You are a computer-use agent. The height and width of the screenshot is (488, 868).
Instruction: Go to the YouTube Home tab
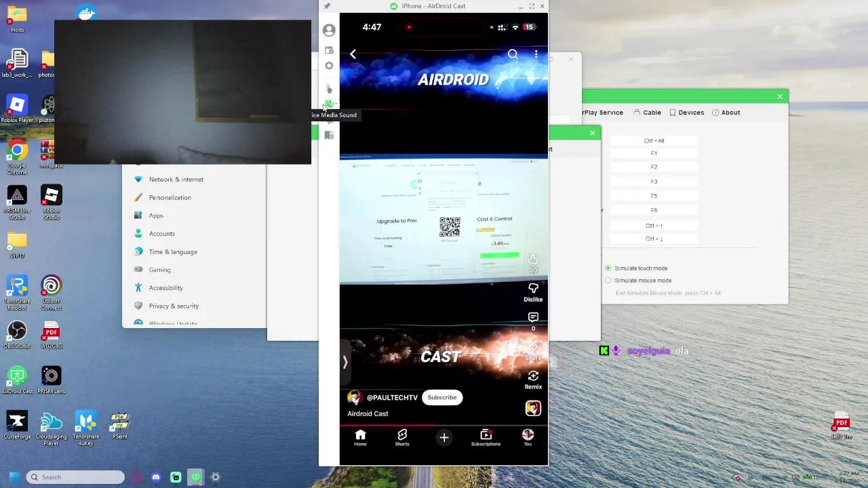point(360,438)
